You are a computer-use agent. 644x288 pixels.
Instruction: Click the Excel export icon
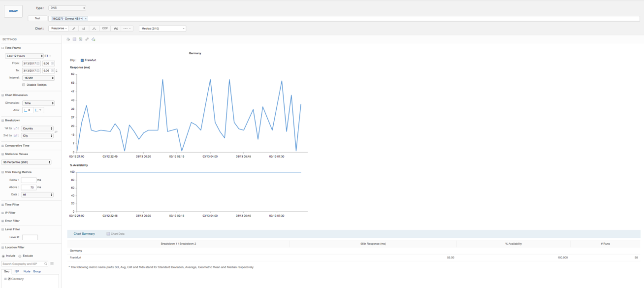click(81, 39)
